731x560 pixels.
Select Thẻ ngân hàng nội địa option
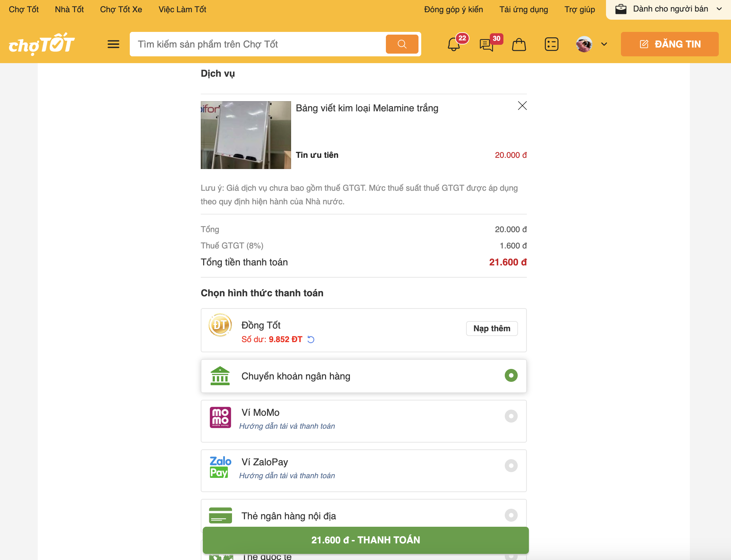tap(511, 515)
